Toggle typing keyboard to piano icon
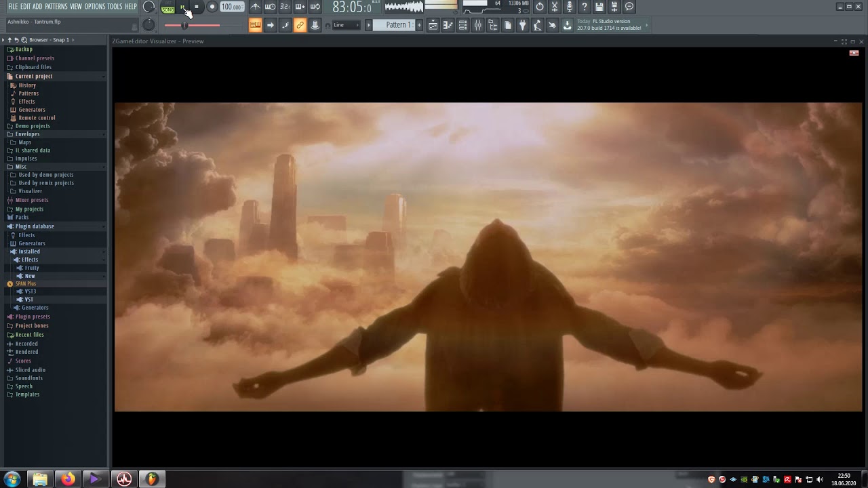 pyautogui.click(x=255, y=25)
